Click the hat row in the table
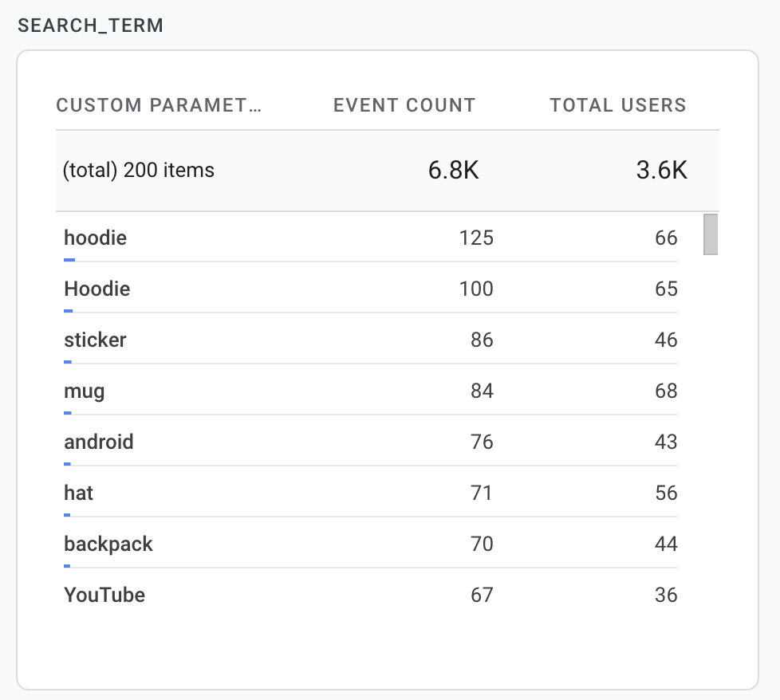The height and width of the screenshot is (700, 780). pyautogui.click(x=77, y=493)
